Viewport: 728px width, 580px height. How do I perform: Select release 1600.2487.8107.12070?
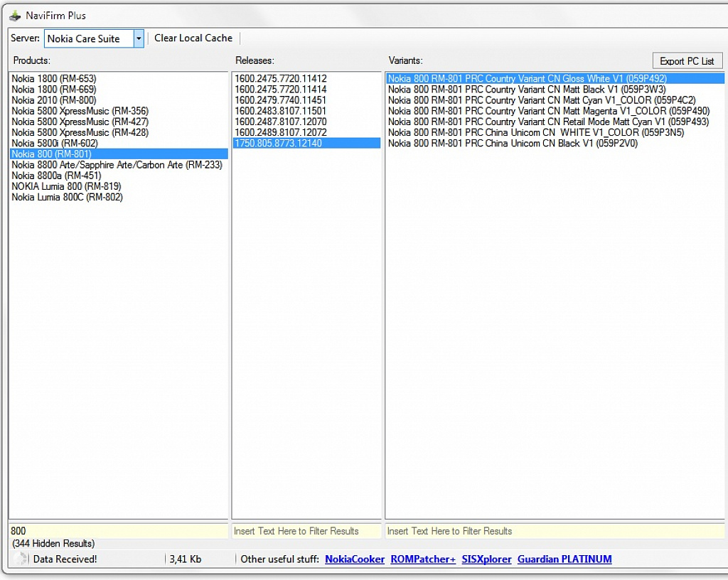pos(306,122)
